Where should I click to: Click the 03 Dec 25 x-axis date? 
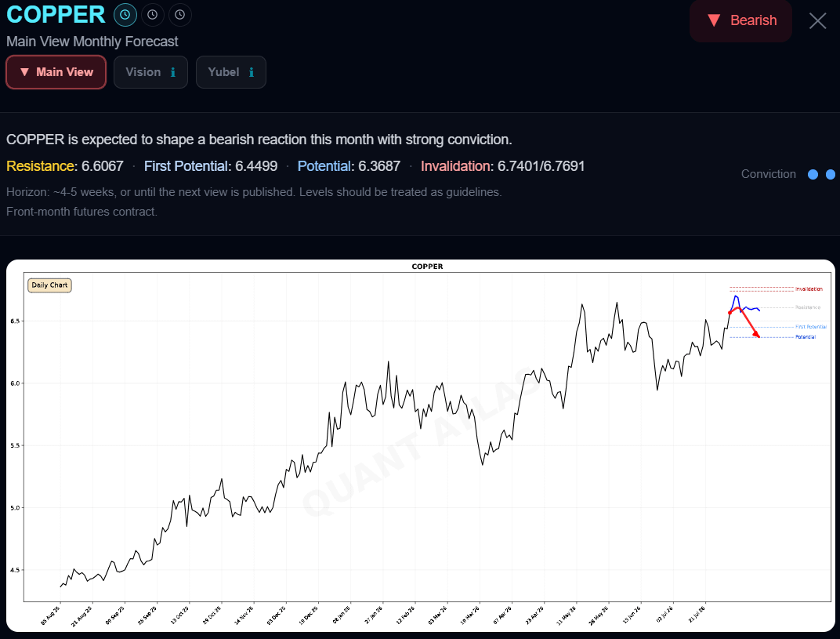(x=277, y=615)
